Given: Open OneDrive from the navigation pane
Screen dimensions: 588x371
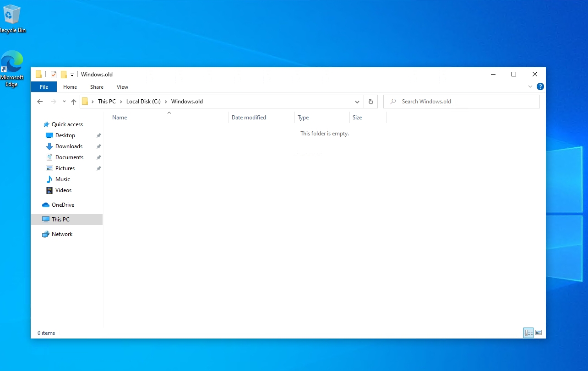Looking at the screenshot, I should point(64,204).
